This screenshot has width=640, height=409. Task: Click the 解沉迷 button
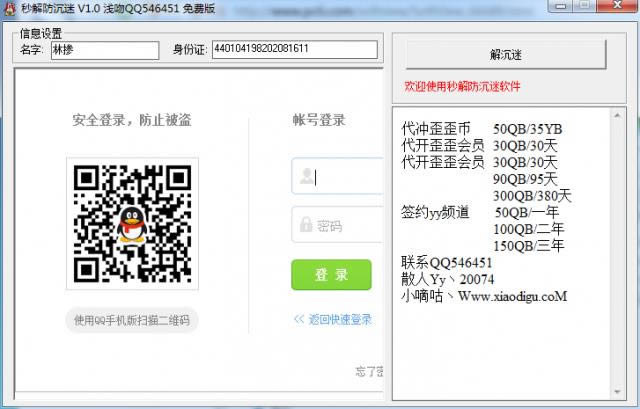[506, 55]
